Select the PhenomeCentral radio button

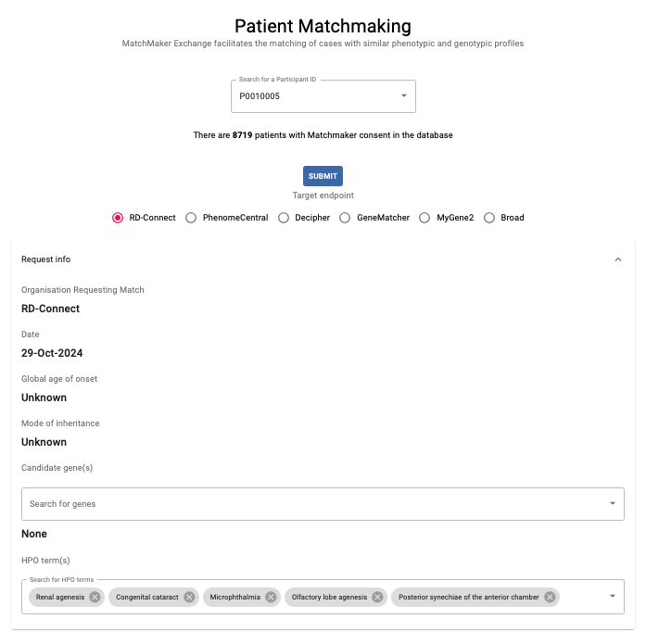click(x=191, y=218)
